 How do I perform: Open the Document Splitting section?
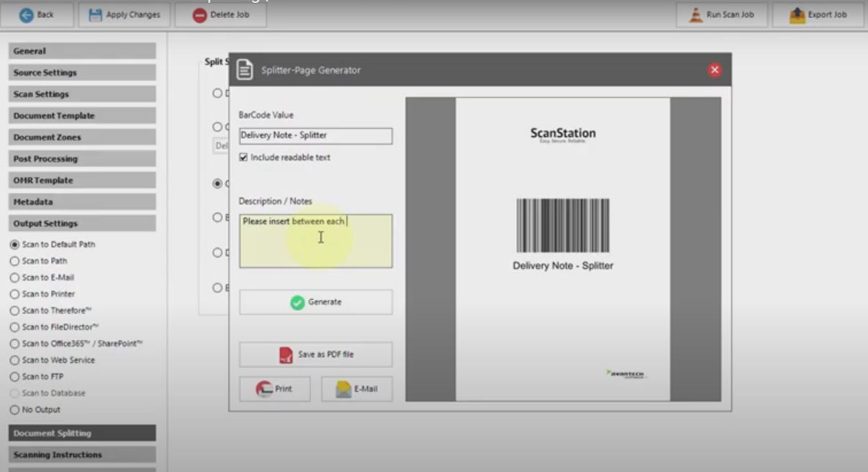(82, 433)
